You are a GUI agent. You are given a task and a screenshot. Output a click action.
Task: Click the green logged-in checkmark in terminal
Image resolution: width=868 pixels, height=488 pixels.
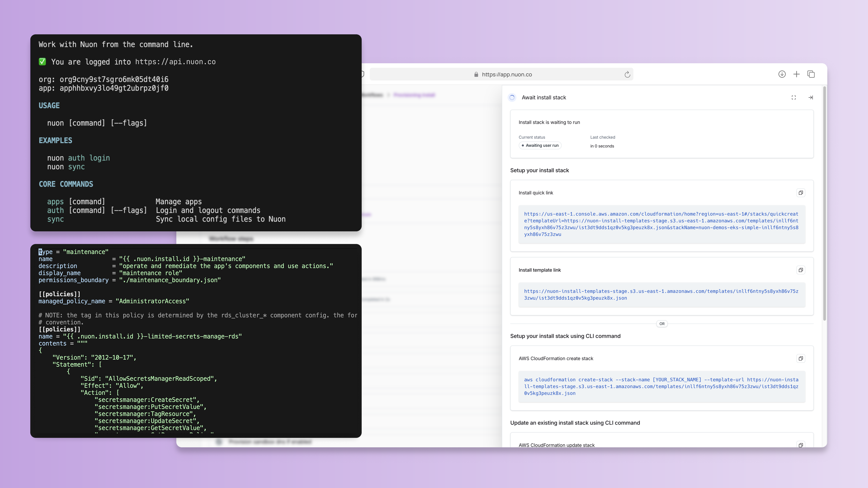pos(42,62)
